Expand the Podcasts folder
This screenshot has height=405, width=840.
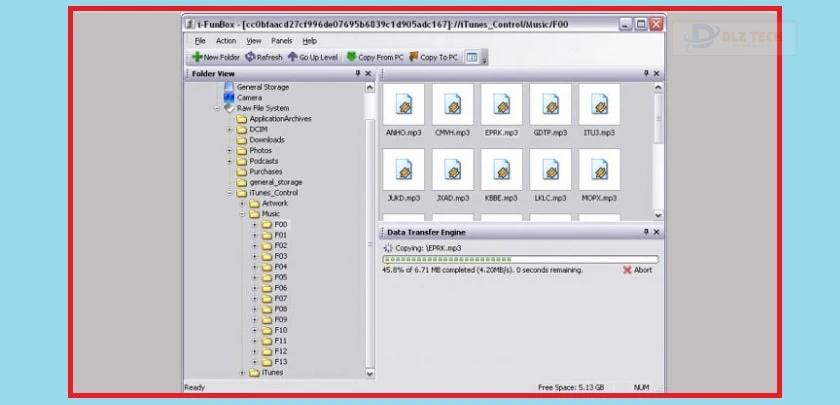(229, 161)
